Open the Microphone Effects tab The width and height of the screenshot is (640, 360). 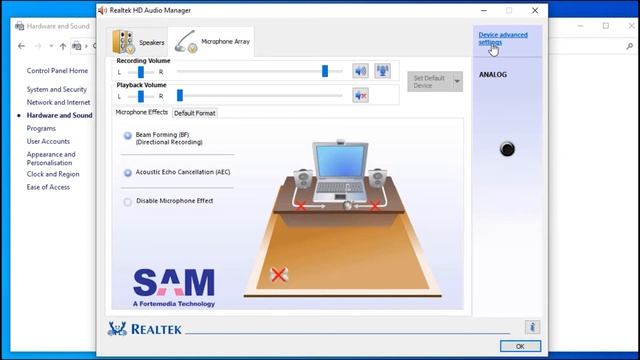(141, 112)
